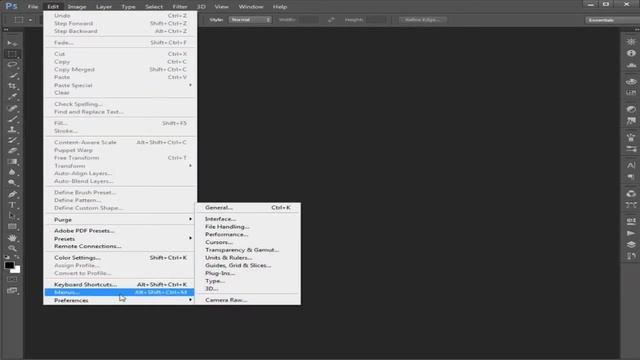This screenshot has height=360, width=640.
Task: Open the Character panel icon
Action: point(631,165)
